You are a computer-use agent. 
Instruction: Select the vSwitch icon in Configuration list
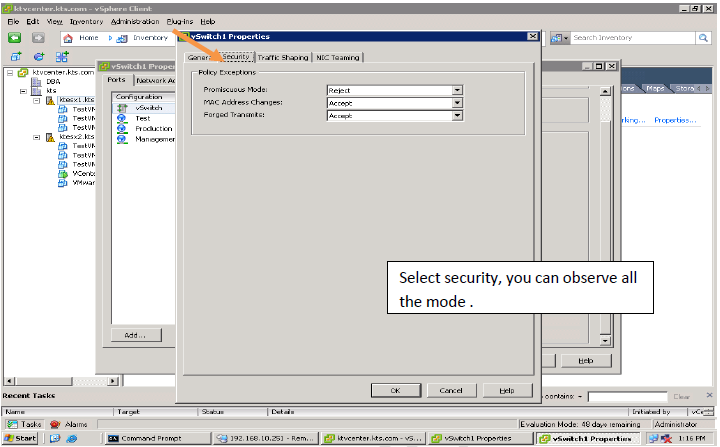coord(122,108)
